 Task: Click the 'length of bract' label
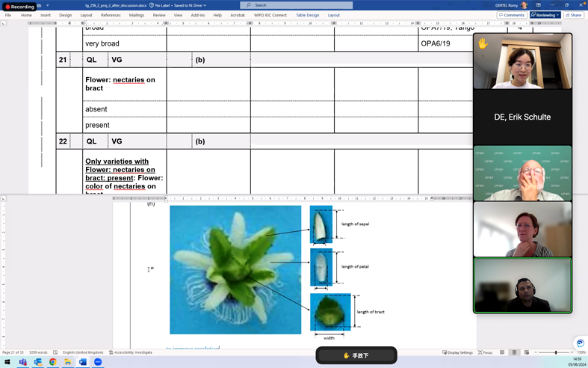coord(371,312)
